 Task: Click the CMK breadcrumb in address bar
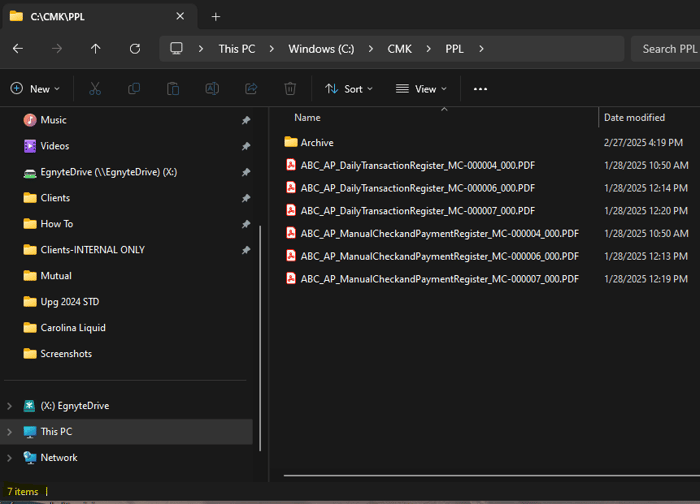click(400, 49)
